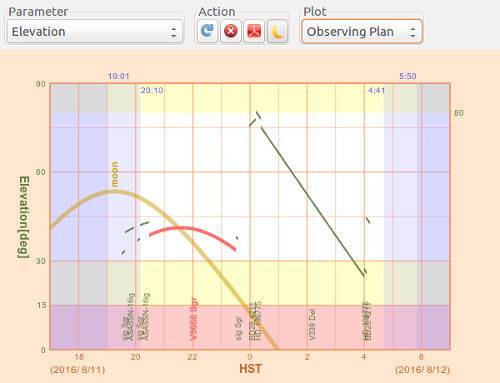Click the blue refresh/redraw plot icon
The height and width of the screenshot is (383, 500).
pyautogui.click(x=207, y=31)
